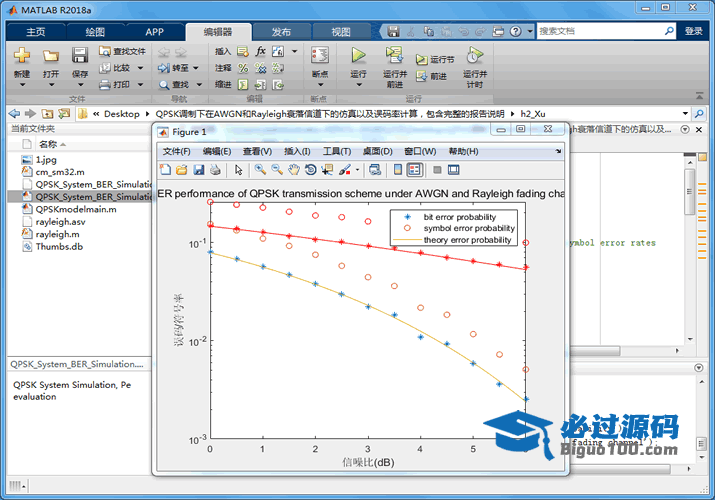Open the Save button dropdown arrow

pyautogui.click(x=80, y=85)
